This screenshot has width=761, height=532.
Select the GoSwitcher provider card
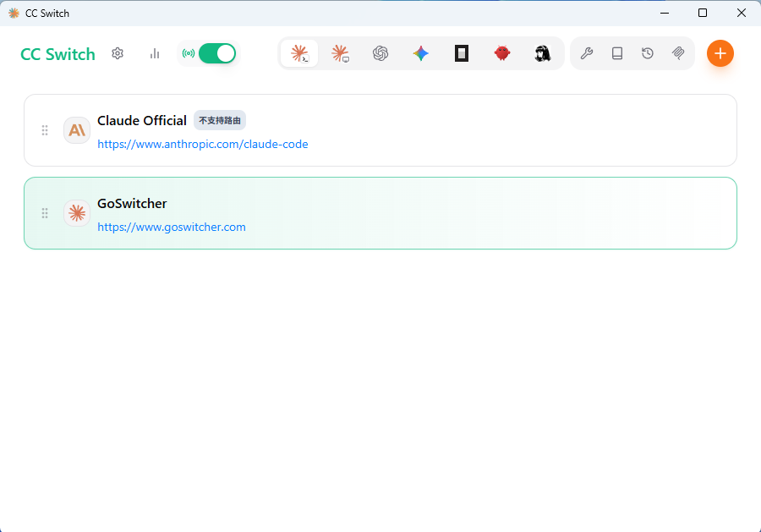[x=380, y=213]
